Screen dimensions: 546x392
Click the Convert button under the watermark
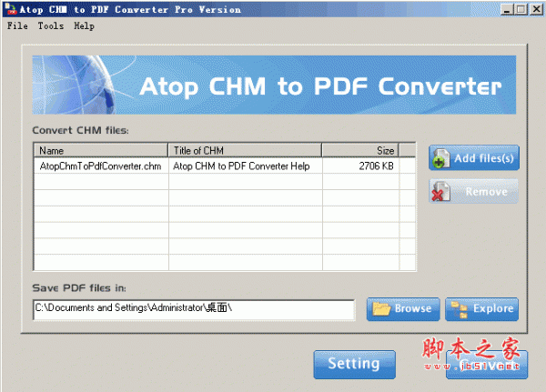point(487,365)
